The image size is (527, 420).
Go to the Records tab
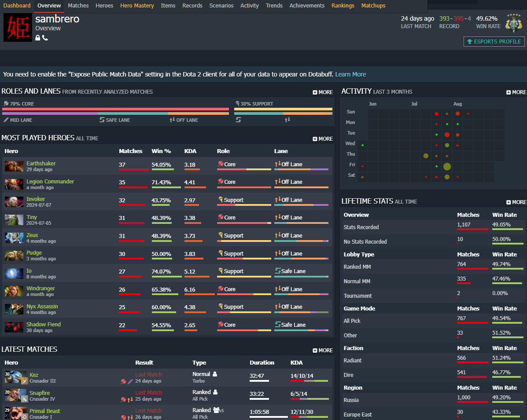tap(192, 5)
